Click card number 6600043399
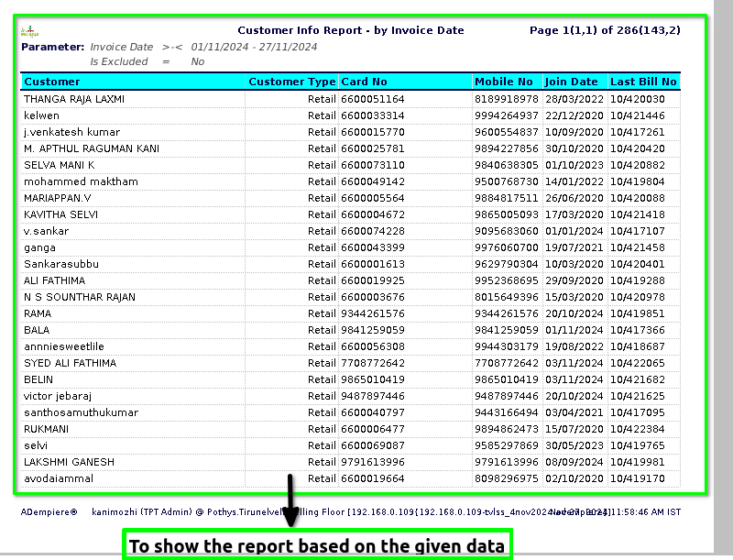The height and width of the screenshot is (560, 733). click(x=373, y=247)
